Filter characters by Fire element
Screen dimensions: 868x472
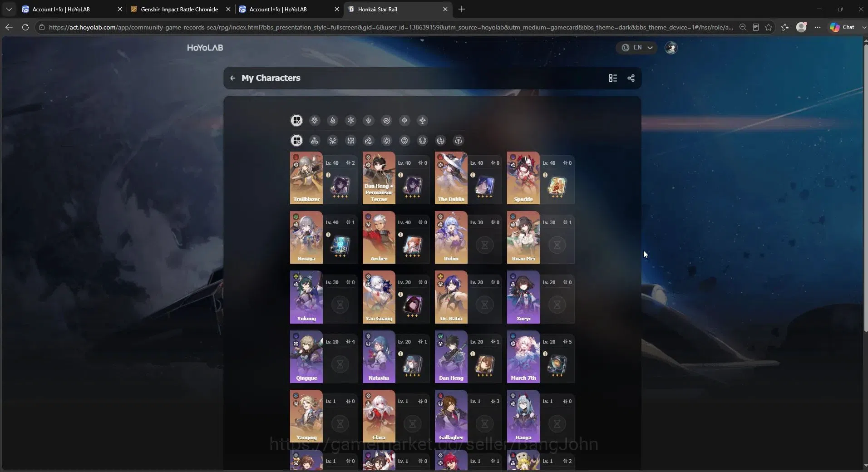tap(333, 120)
